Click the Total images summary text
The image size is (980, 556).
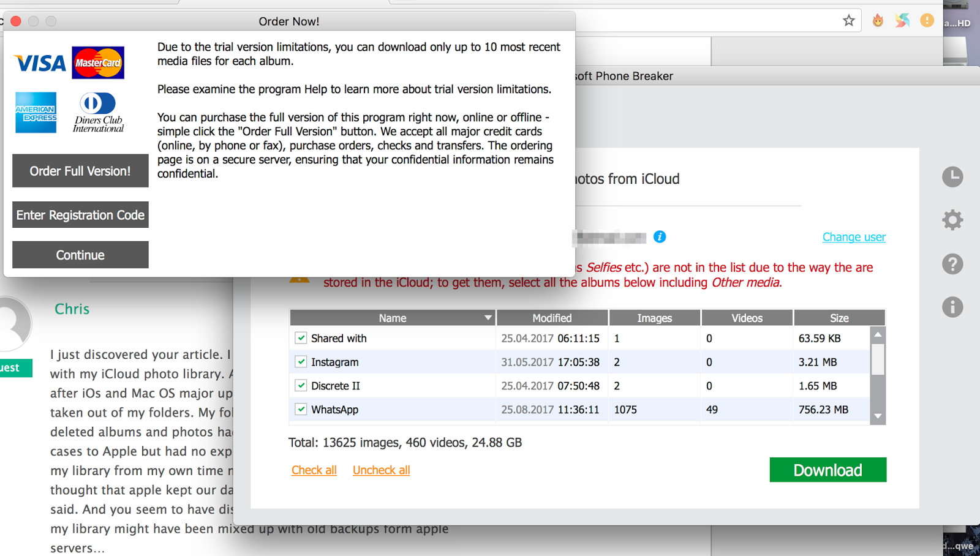click(405, 443)
